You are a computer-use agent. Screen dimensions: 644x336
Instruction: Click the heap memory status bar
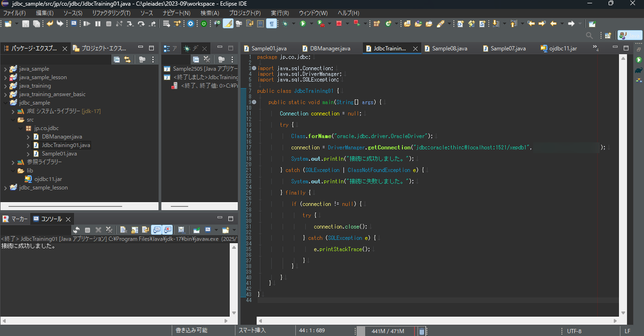pyautogui.click(x=387, y=331)
